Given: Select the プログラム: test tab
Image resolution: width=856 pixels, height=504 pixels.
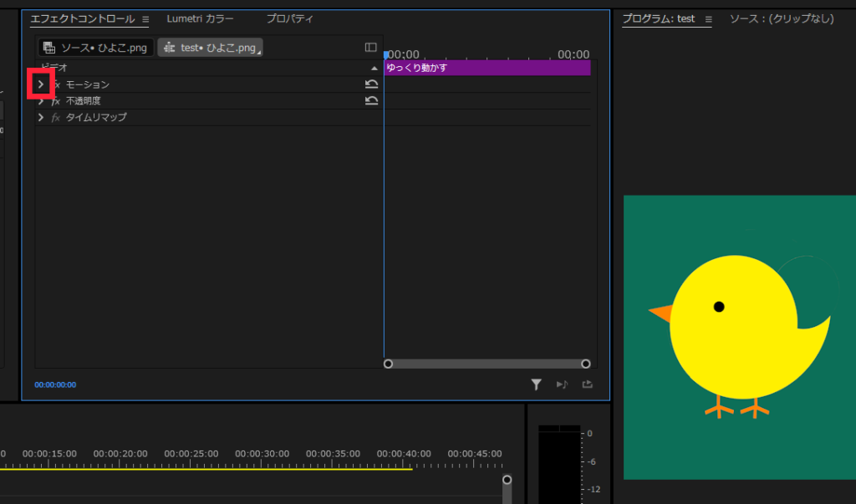Looking at the screenshot, I should tap(659, 18).
